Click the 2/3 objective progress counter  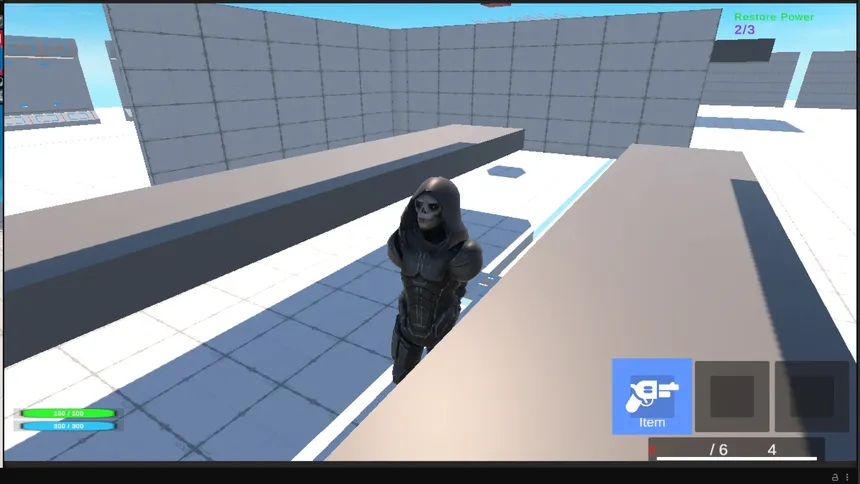(x=744, y=30)
